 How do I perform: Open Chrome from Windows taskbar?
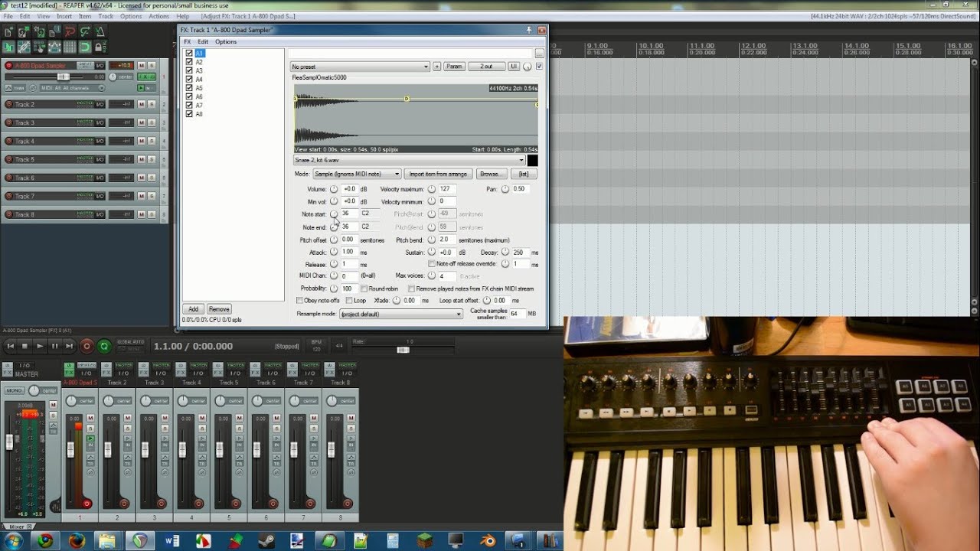(x=45, y=541)
